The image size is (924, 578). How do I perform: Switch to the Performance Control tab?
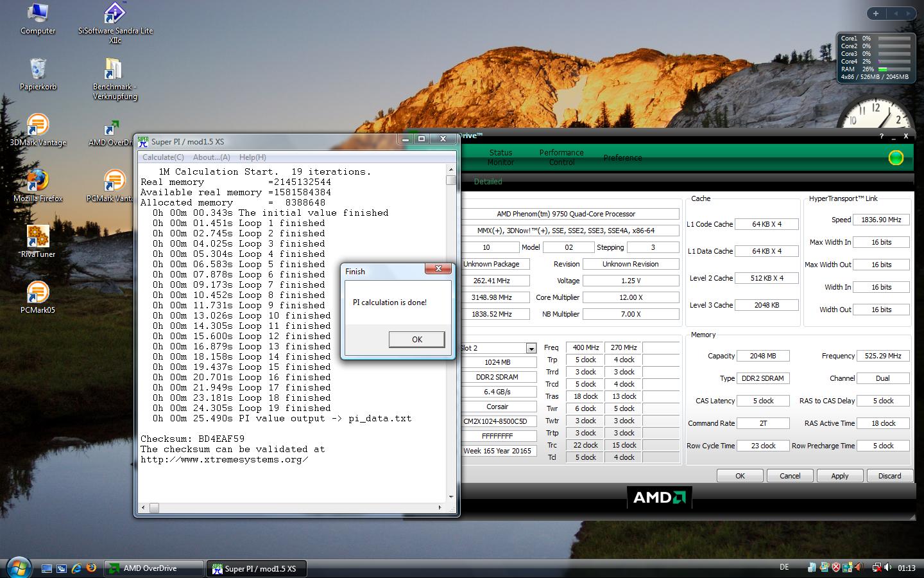(x=561, y=157)
